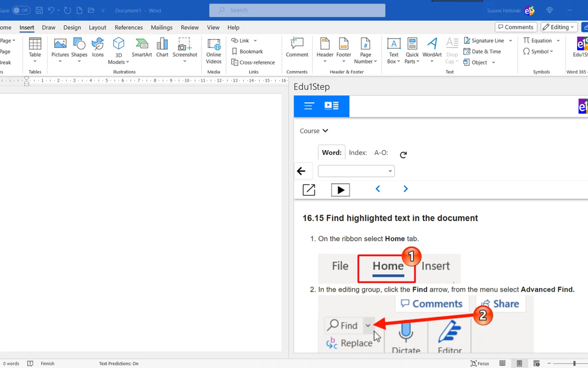Open the empty combo box in Edu1Step pane

(x=356, y=171)
